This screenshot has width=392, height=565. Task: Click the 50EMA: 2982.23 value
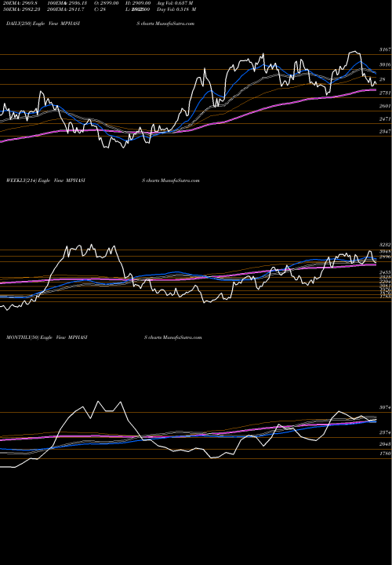coord(23,9)
